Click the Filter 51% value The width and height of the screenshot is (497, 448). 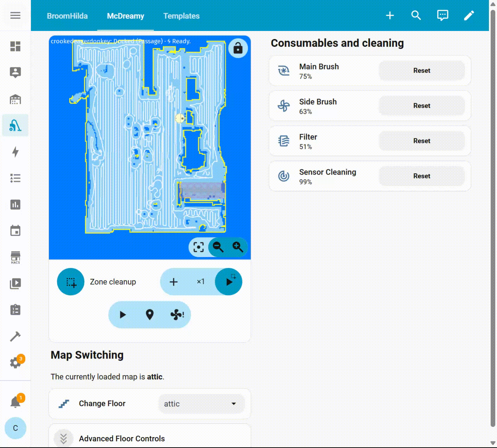306,147
